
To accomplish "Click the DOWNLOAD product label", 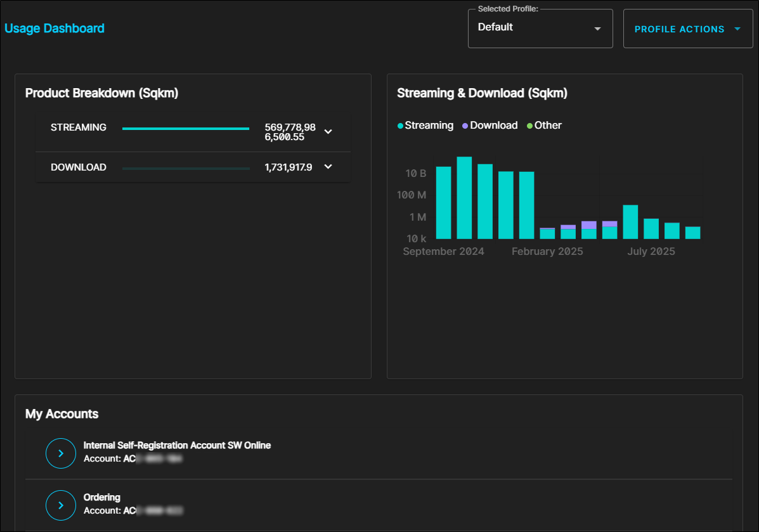I will [x=79, y=167].
